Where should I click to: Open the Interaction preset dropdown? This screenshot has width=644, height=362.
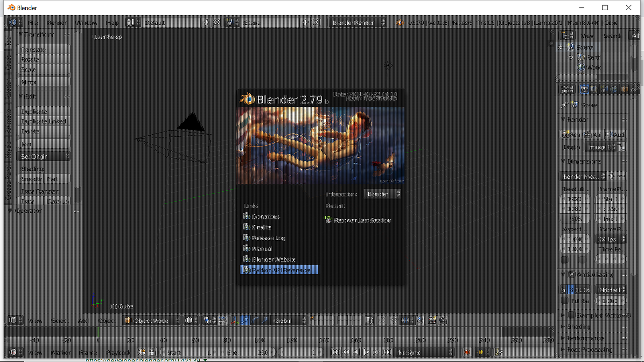point(383,194)
